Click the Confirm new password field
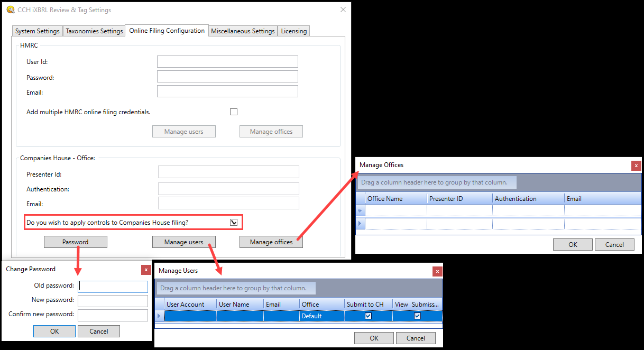The height and width of the screenshot is (350, 644). click(113, 315)
